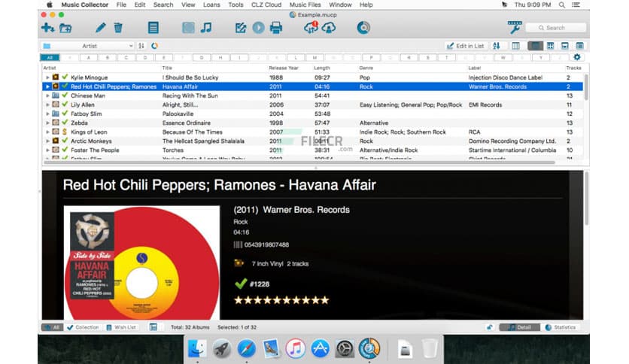The width and height of the screenshot is (629, 364).
Task: Expand the Kylie Minogue album row
Action: click(x=47, y=77)
